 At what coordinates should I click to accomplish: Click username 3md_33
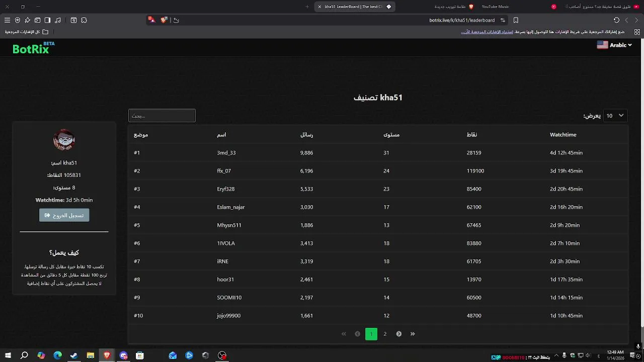(226, 153)
